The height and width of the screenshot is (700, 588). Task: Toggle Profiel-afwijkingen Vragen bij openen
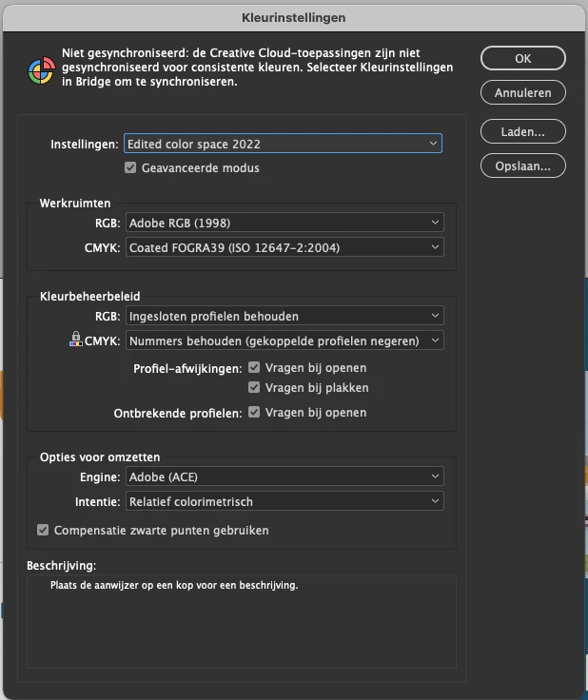pos(254,367)
